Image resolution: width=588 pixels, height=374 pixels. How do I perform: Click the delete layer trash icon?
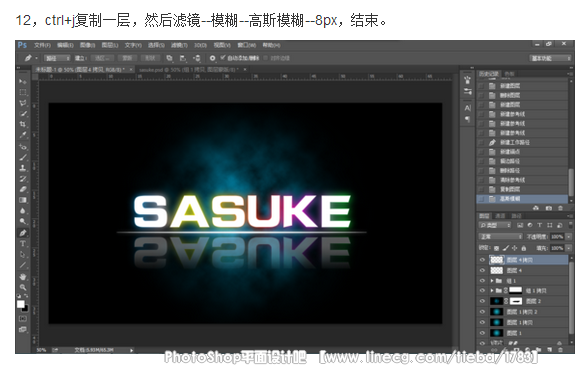(560, 350)
